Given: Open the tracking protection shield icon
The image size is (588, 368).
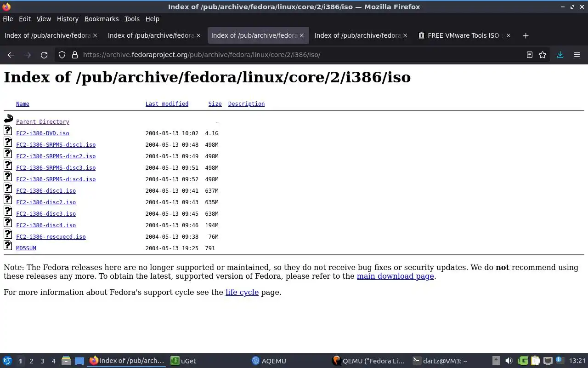Looking at the screenshot, I should click(x=62, y=55).
